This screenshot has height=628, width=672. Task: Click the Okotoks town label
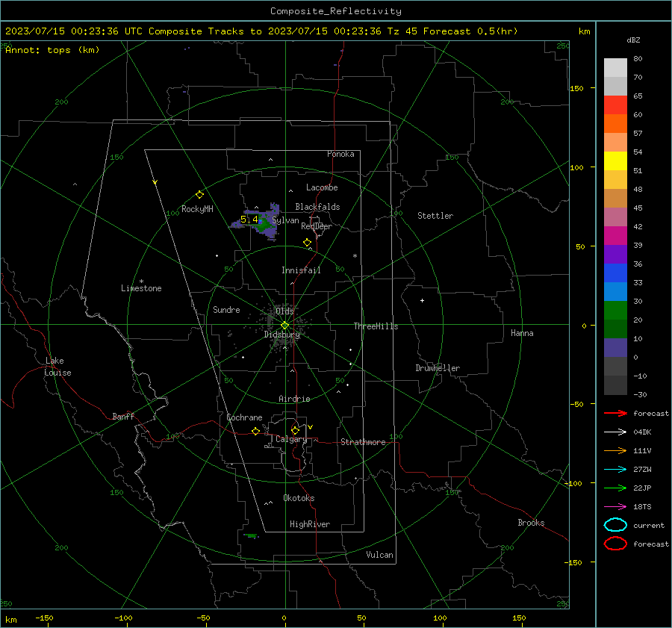pyautogui.click(x=299, y=498)
